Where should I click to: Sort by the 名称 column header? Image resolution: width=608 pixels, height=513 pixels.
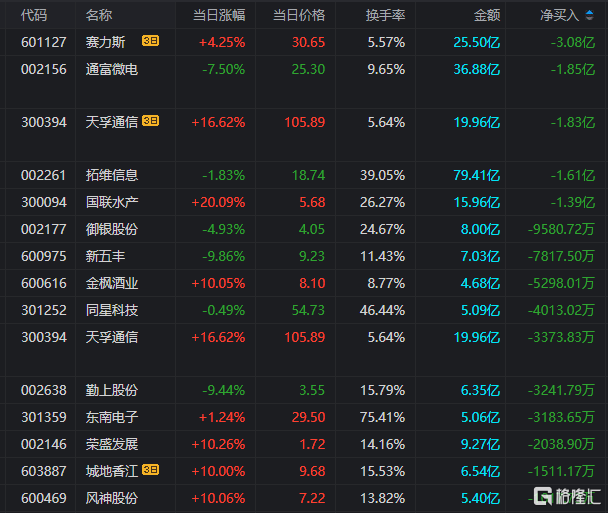point(99,15)
